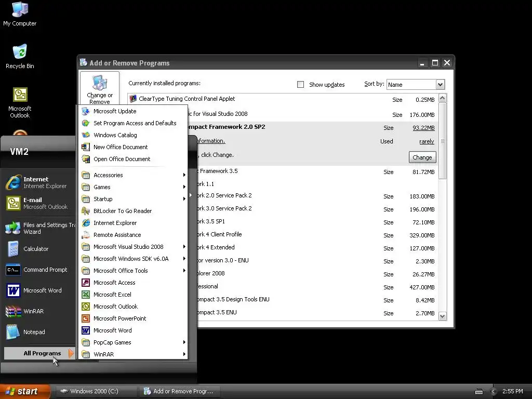This screenshot has height=399, width=532.
Task: Launch Microsoft Outlook from All Programs list
Action: click(132, 307)
